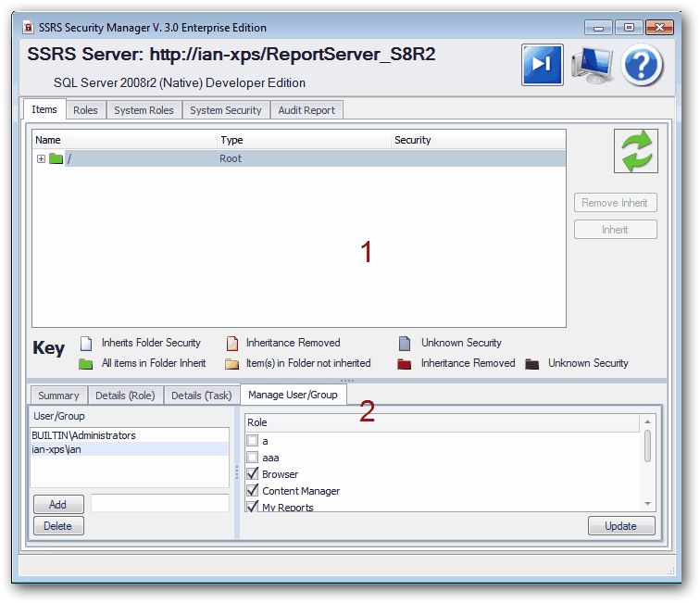Click the Role column header
This screenshot has width=700, height=603.
click(442, 422)
